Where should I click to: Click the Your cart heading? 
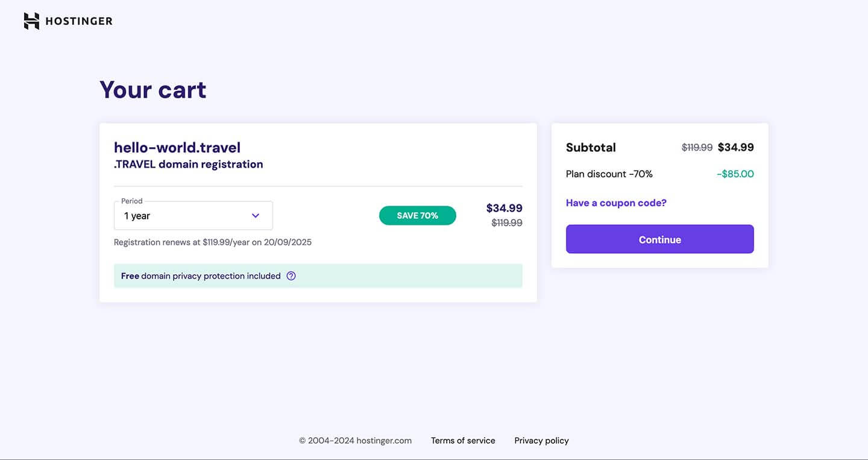(x=153, y=90)
